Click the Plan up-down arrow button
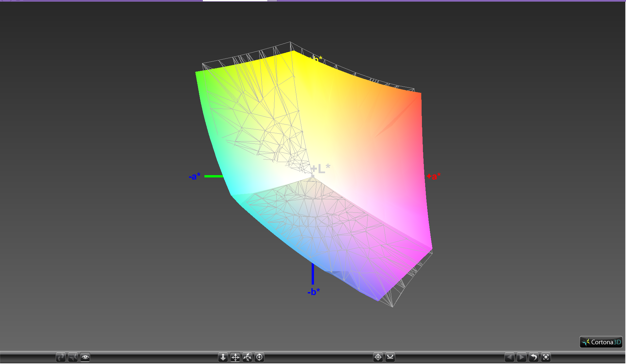The width and height of the screenshot is (626, 364). point(223,357)
